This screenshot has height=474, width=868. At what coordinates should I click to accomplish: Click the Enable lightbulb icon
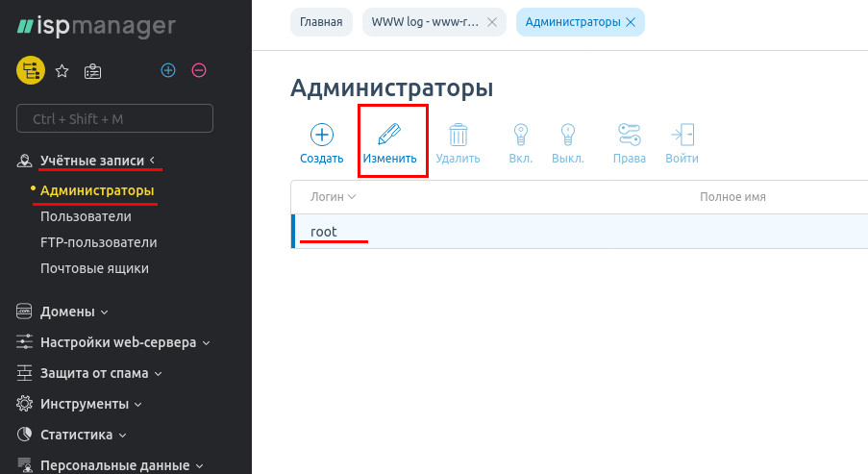pos(520,135)
